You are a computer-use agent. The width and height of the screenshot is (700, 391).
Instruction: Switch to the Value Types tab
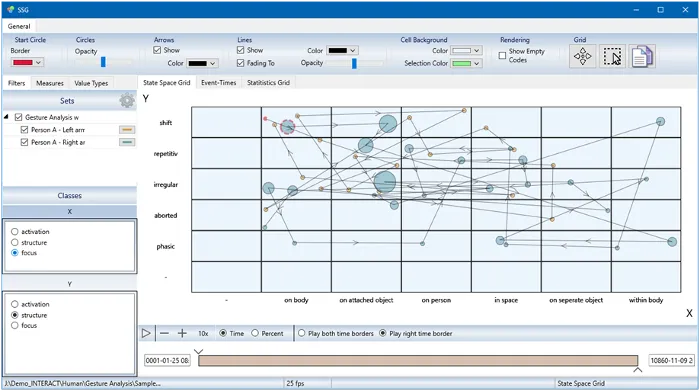tap(91, 83)
